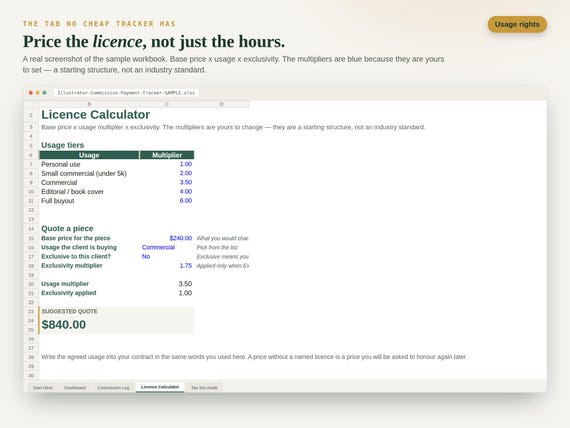Viewport: 570px width, 428px height.
Task: Click the 3.50 Commercial tier multiplier in blue
Action: [x=186, y=183]
